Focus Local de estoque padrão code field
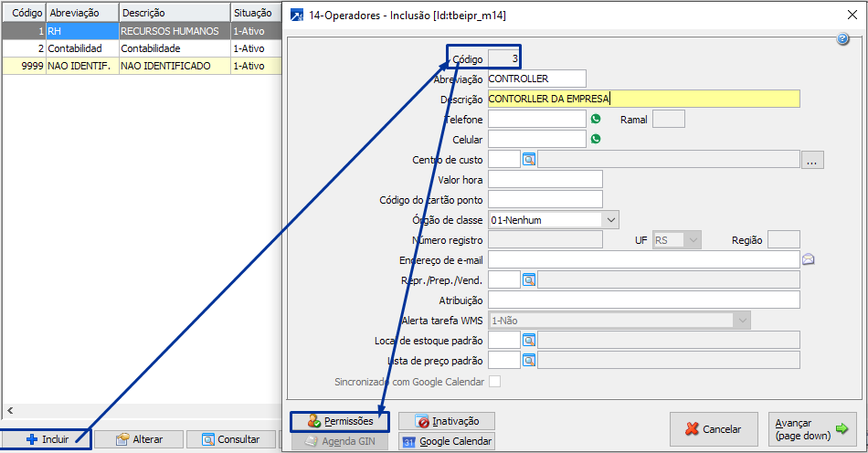 click(504, 340)
